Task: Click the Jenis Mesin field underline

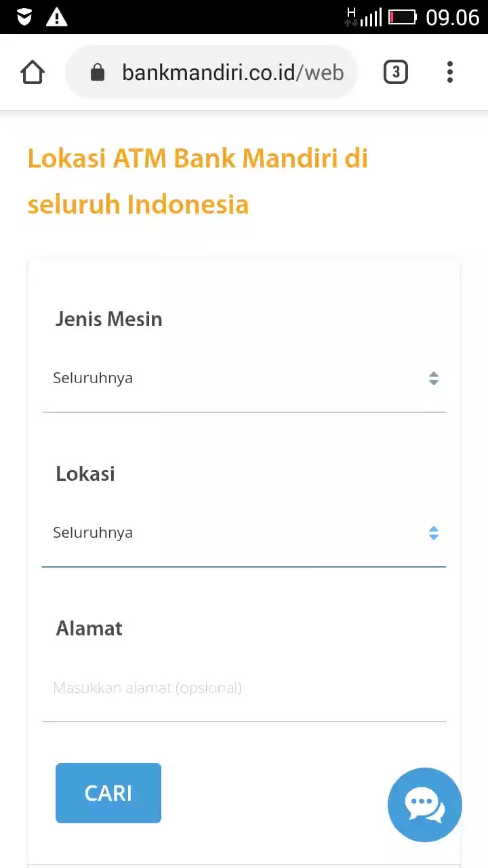Action: point(244,410)
